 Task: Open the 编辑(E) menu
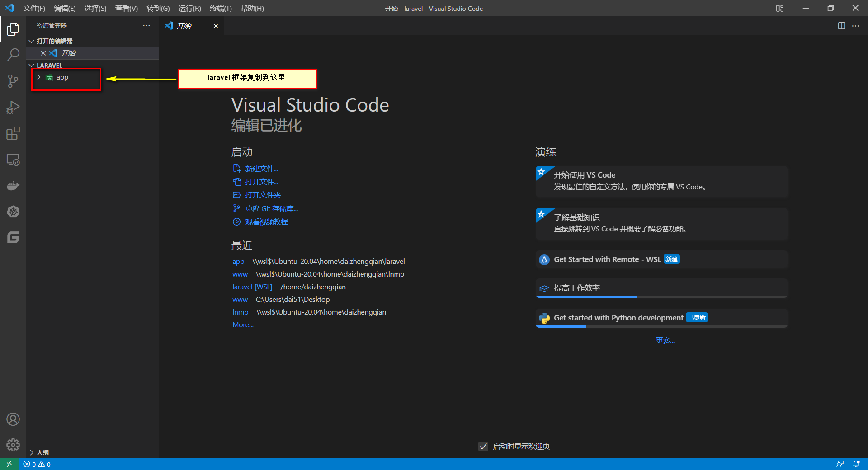65,9
